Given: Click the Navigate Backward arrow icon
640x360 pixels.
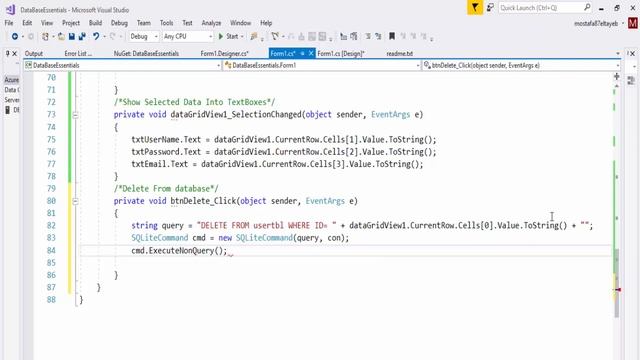Looking at the screenshot, I should click(x=15, y=37).
